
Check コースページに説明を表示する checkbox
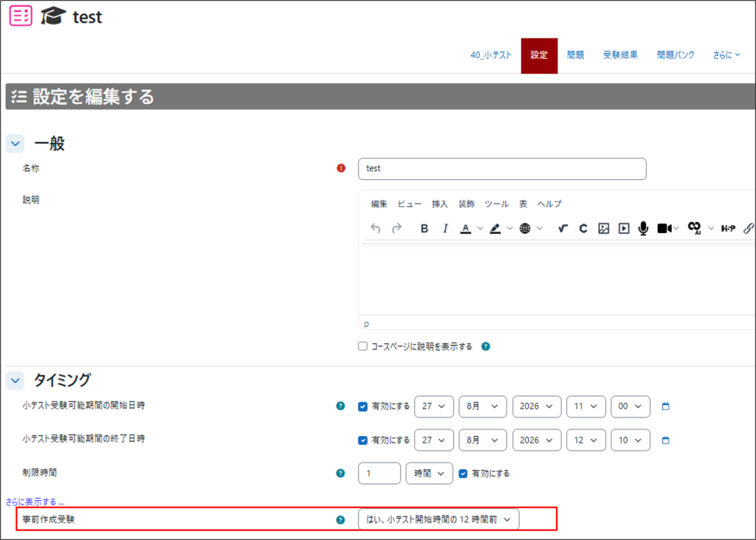362,346
